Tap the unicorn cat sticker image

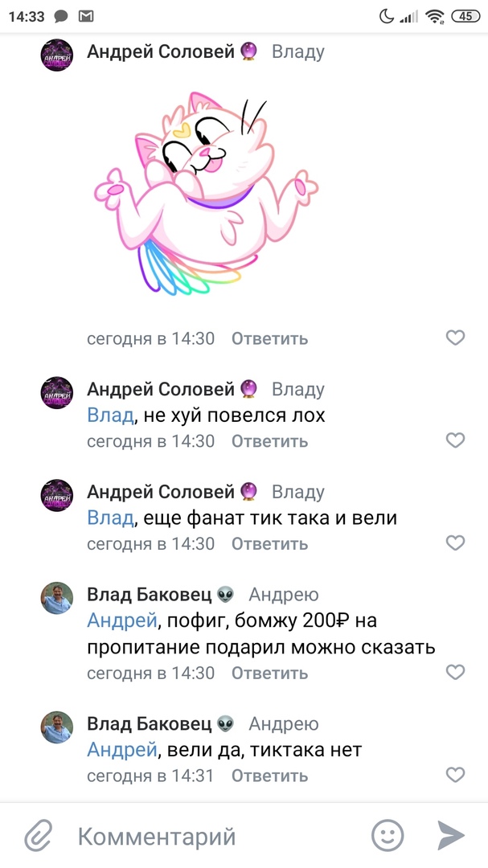click(x=206, y=194)
